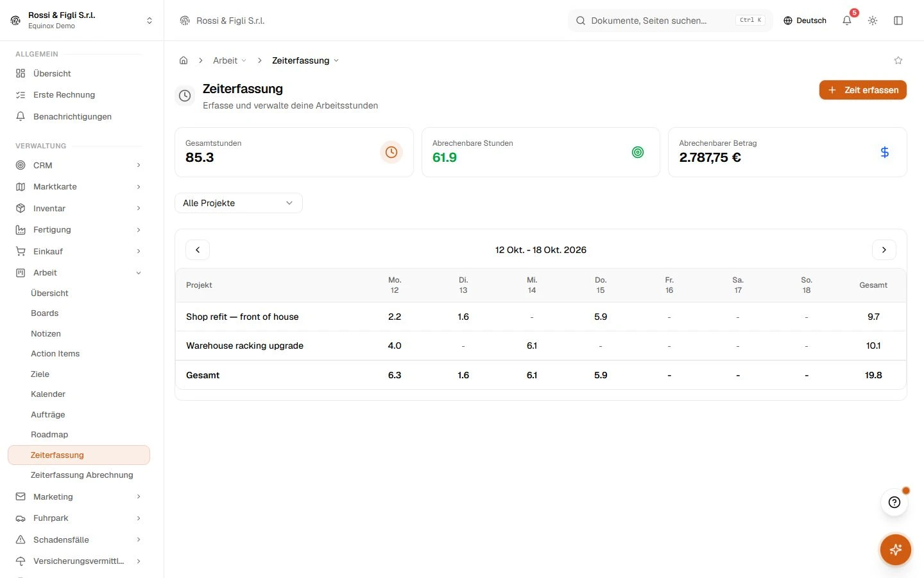Collapse the Arbeit sidebar section
Screen dimensions: 924x578
(78, 273)
